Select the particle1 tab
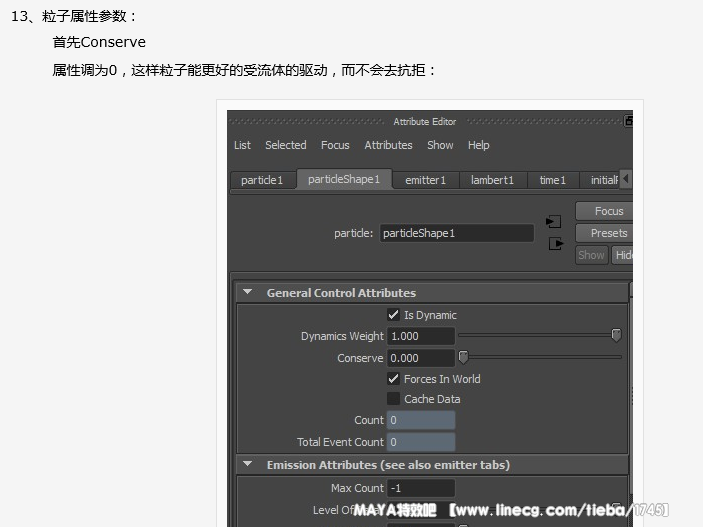Image resolution: width=703 pixels, height=527 pixels. click(x=262, y=180)
